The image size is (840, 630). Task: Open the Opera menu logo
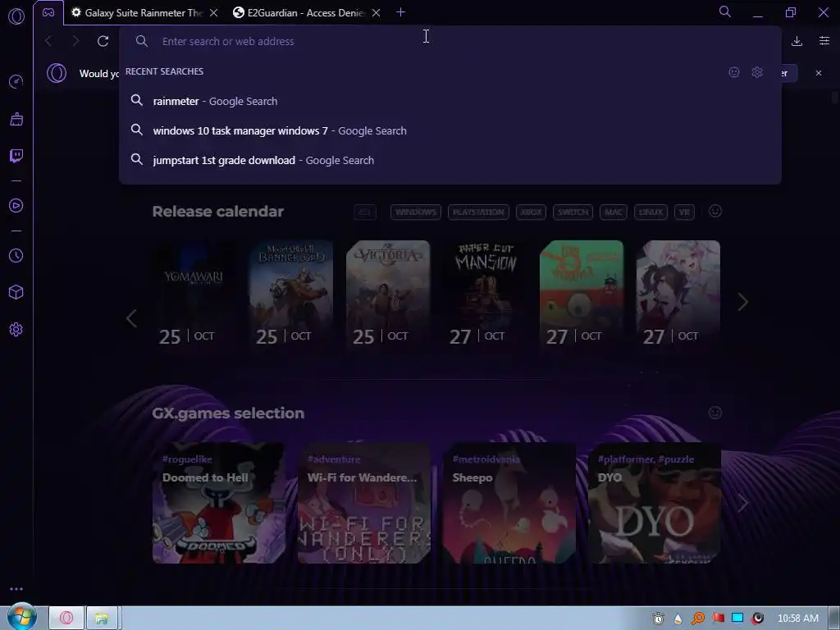16,16
